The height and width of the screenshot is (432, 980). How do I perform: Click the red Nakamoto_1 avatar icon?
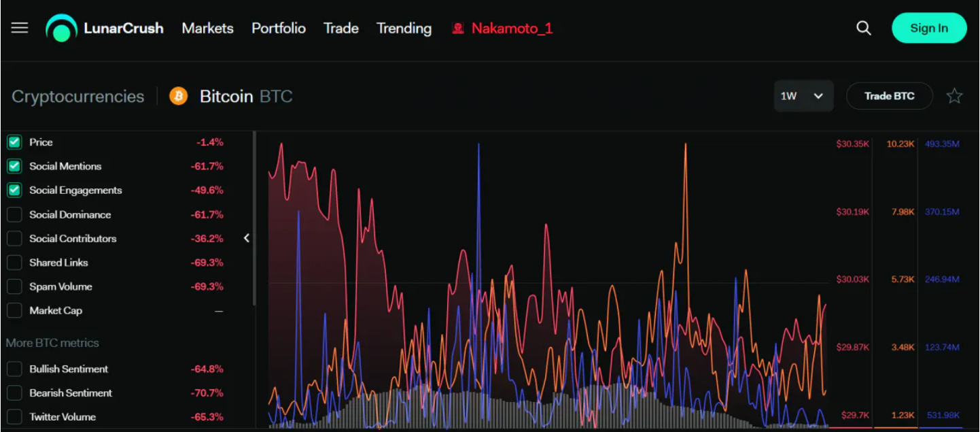coord(458,29)
